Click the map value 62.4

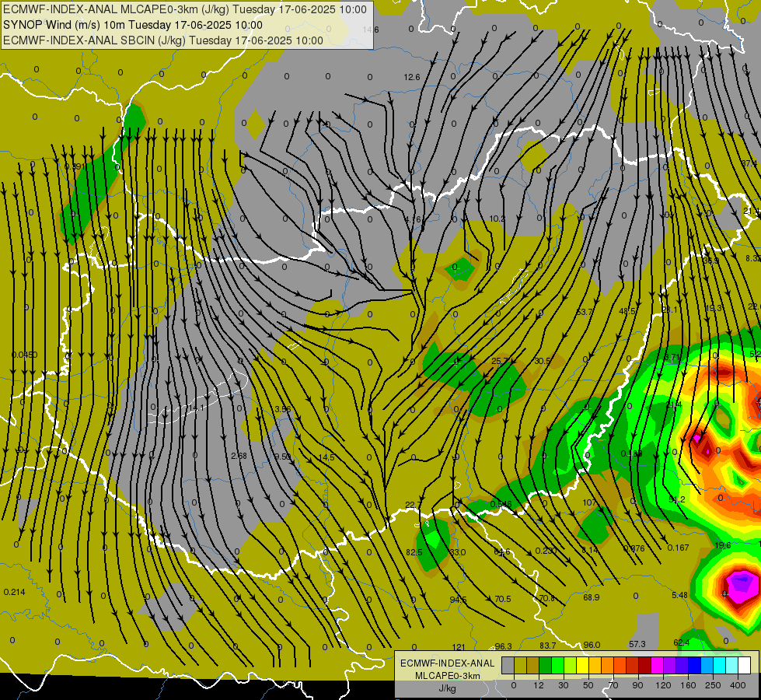tap(682, 642)
